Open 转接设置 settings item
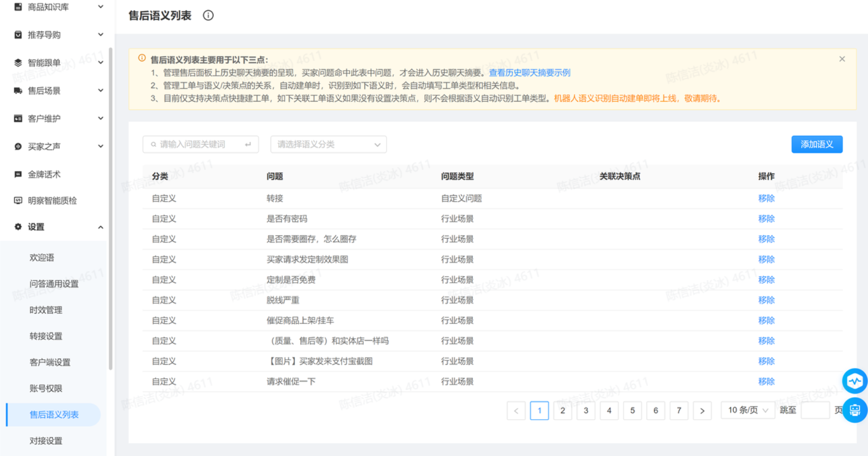The width and height of the screenshot is (868, 456). pyautogui.click(x=46, y=336)
